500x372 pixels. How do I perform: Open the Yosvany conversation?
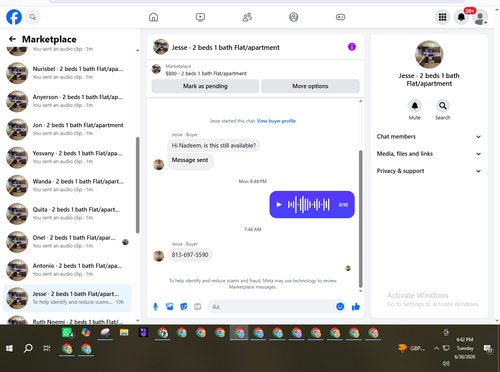click(67, 157)
